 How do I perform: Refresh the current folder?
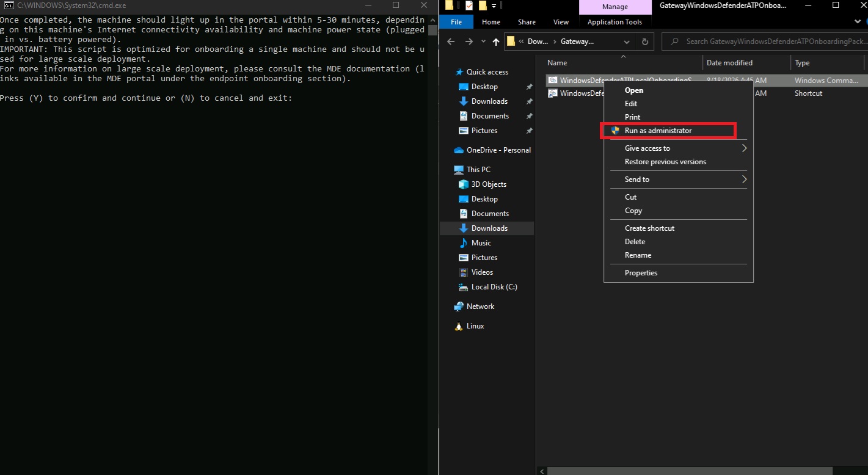coord(644,42)
